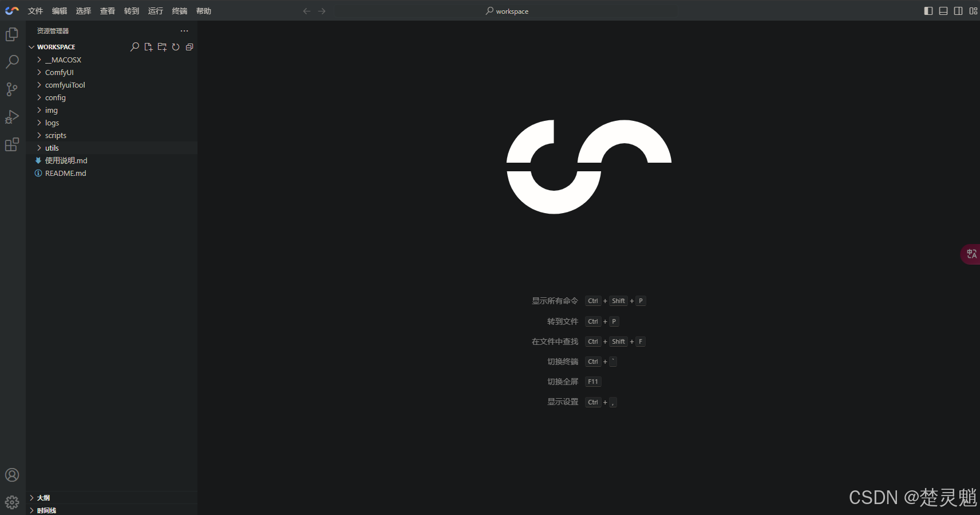Go forward with the right arrow
The width and height of the screenshot is (980, 515).
tap(322, 11)
